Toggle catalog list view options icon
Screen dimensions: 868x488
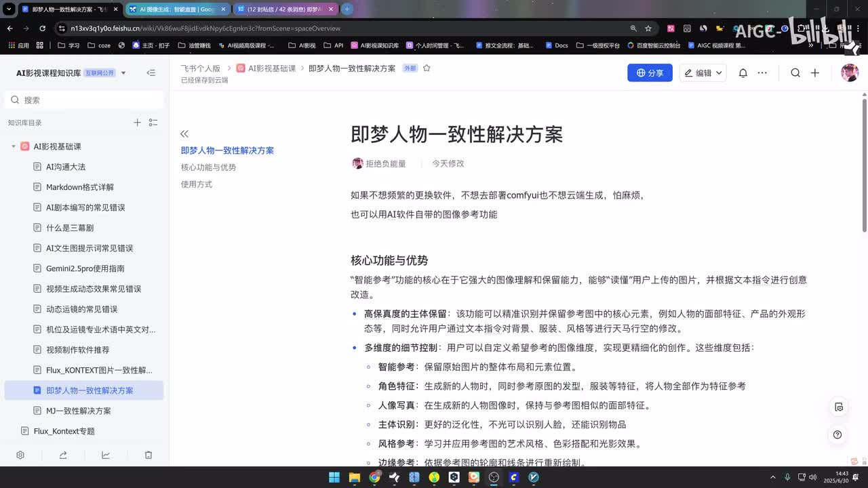point(153,123)
